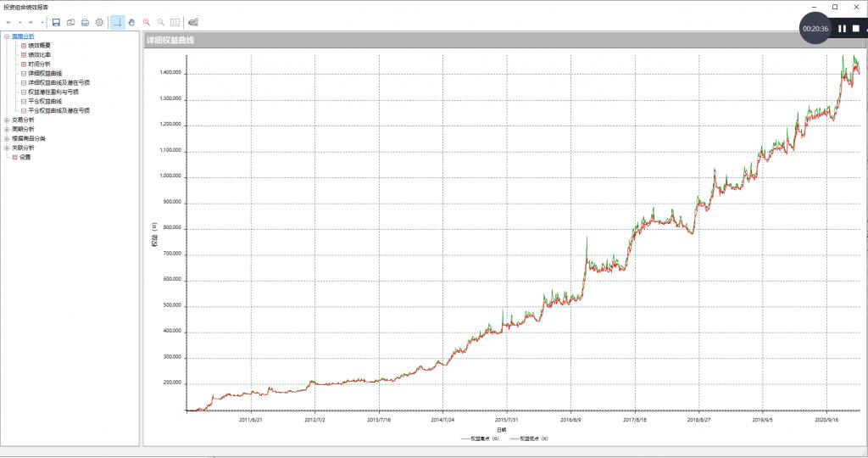The width and height of the screenshot is (868, 458).
Task: Click the 交易分析 label in the tree
Action: 23,120
